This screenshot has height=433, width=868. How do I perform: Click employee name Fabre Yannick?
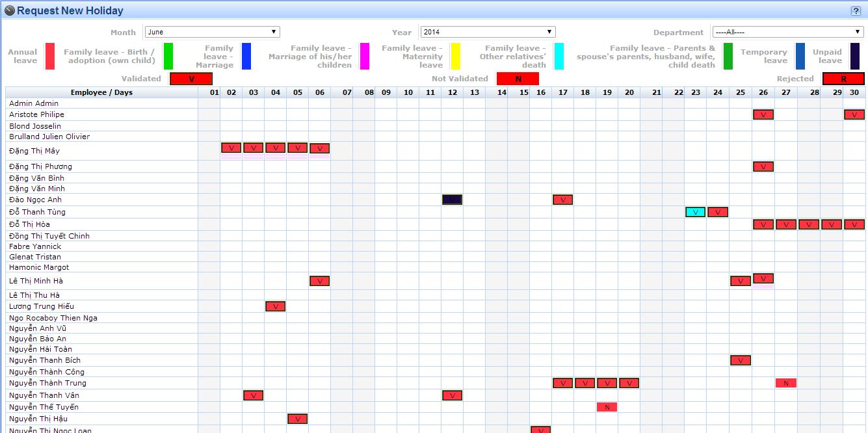click(x=35, y=246)
